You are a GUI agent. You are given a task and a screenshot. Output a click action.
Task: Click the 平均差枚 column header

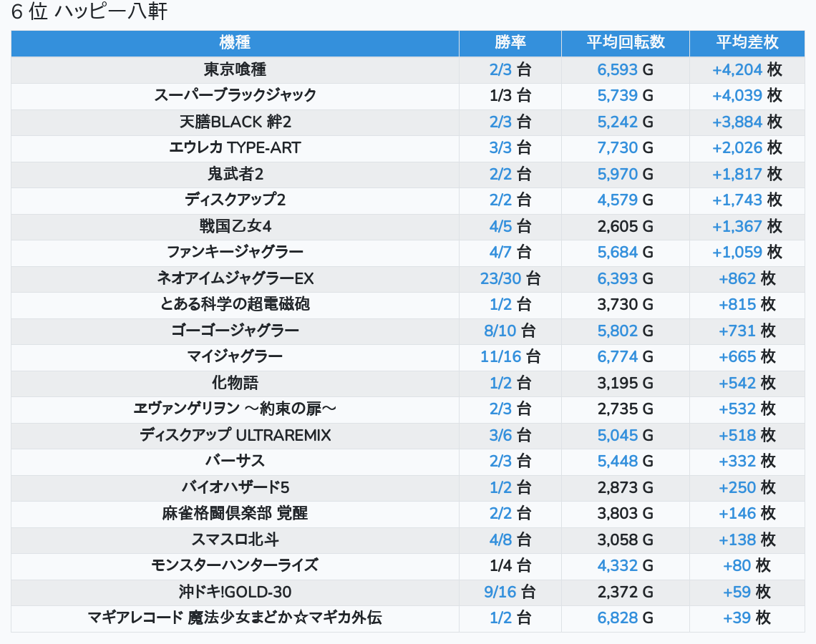(x=747, y=42)
